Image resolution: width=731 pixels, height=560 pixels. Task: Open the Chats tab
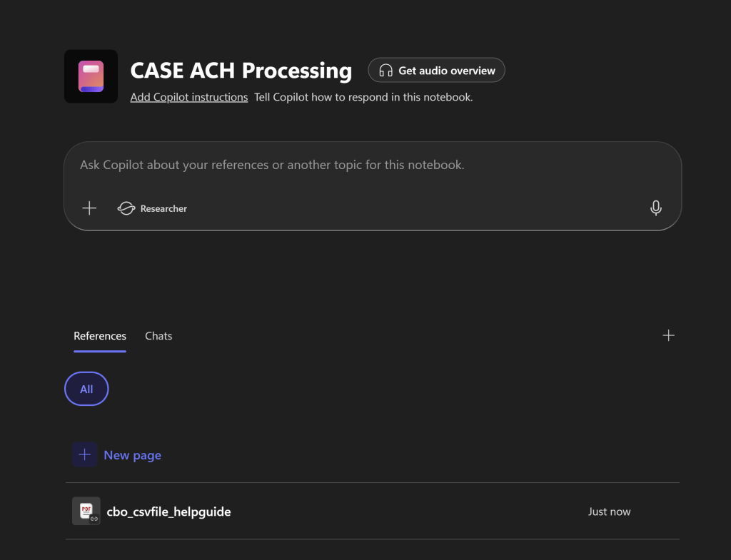pyautogui.click(x=158, y=336)
